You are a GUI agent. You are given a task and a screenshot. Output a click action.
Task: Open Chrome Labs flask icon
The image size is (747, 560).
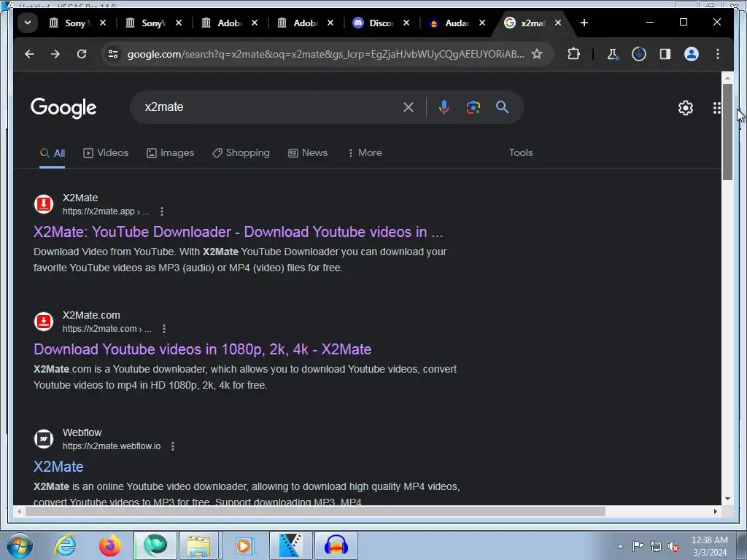coord(613,54)
